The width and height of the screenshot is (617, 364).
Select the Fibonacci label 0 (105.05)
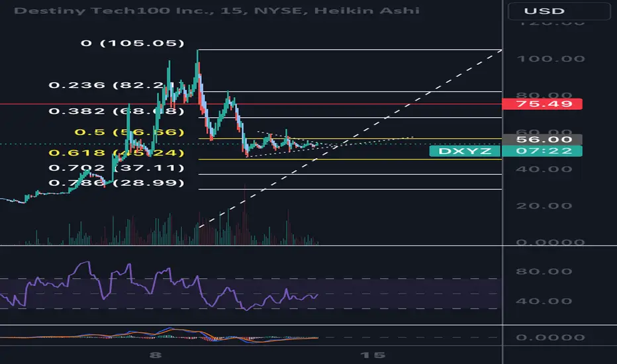132,43
